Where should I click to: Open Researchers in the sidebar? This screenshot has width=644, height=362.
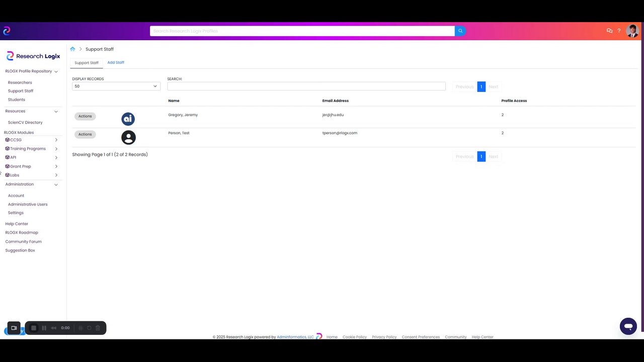(x=20, y=82)
